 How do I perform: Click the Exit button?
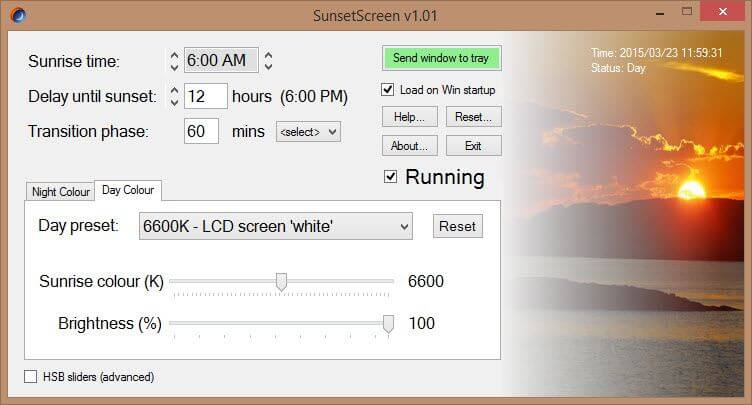[x=474, y=146]
